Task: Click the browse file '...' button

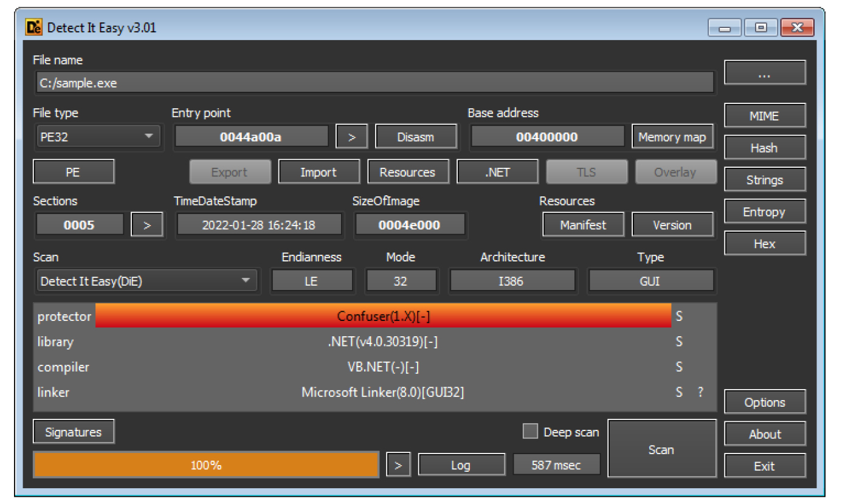Action: coord(765,73)
